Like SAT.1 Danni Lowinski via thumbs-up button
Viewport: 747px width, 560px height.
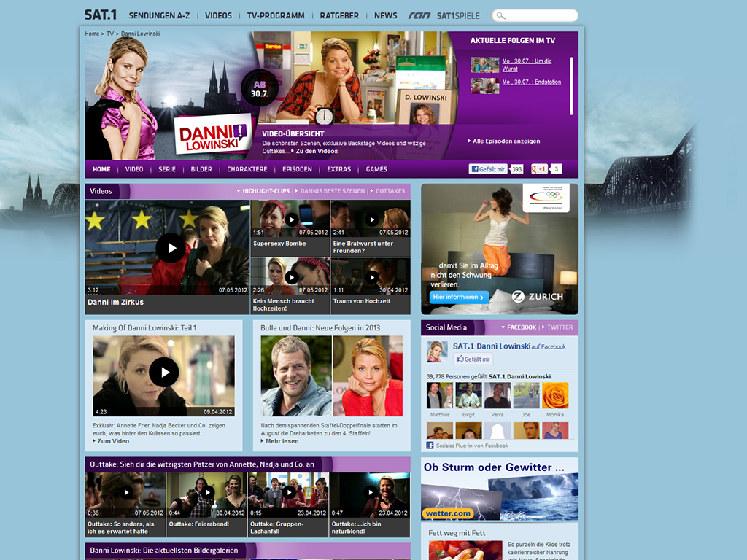coord(473,359)
